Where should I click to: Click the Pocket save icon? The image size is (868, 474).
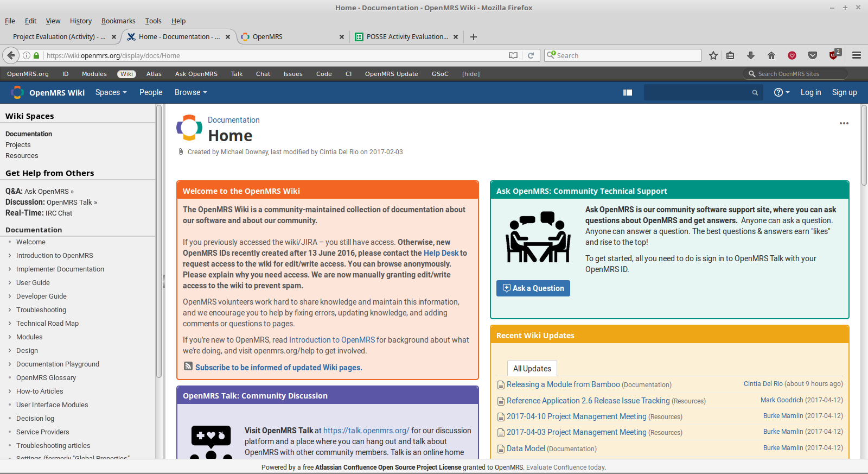(x=813, y=55)
